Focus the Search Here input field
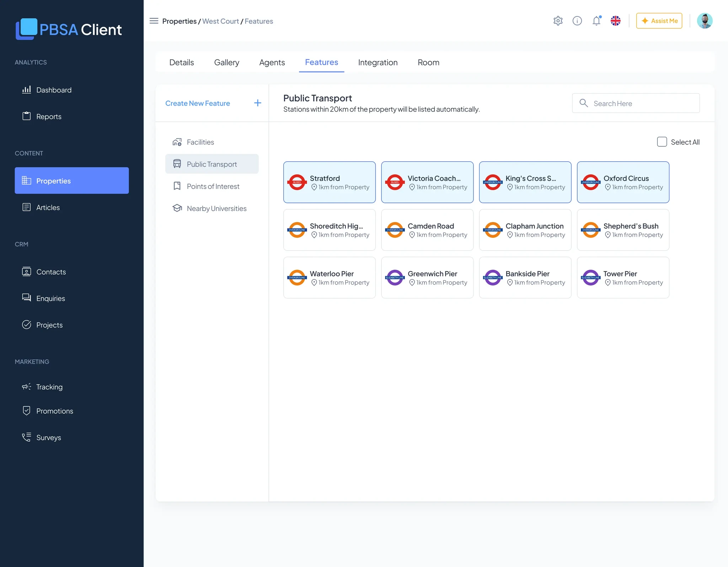This screenshot has width=728, height=567. click(x=636, y=103)
